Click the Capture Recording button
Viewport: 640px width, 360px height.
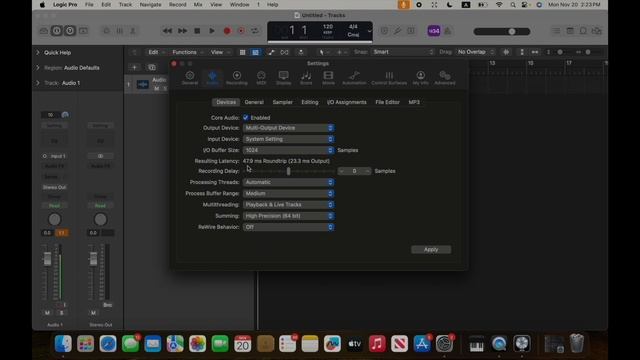[x=241, y=31]
